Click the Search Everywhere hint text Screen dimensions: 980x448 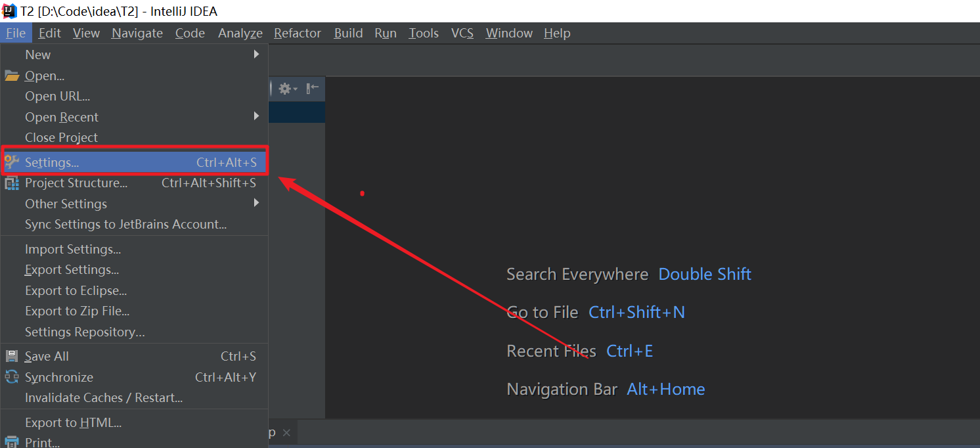coord(577,274)
